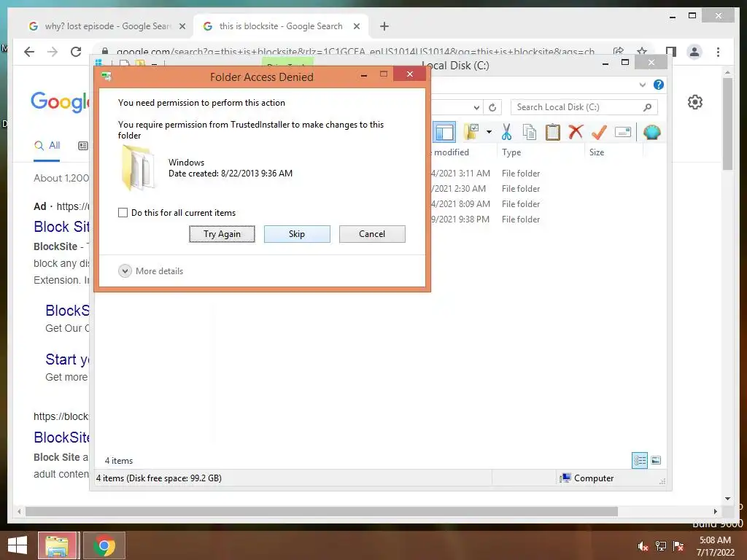
Task: Toggle the navigation pane icon in Explorer toolbar
Action: coord(444,132)
